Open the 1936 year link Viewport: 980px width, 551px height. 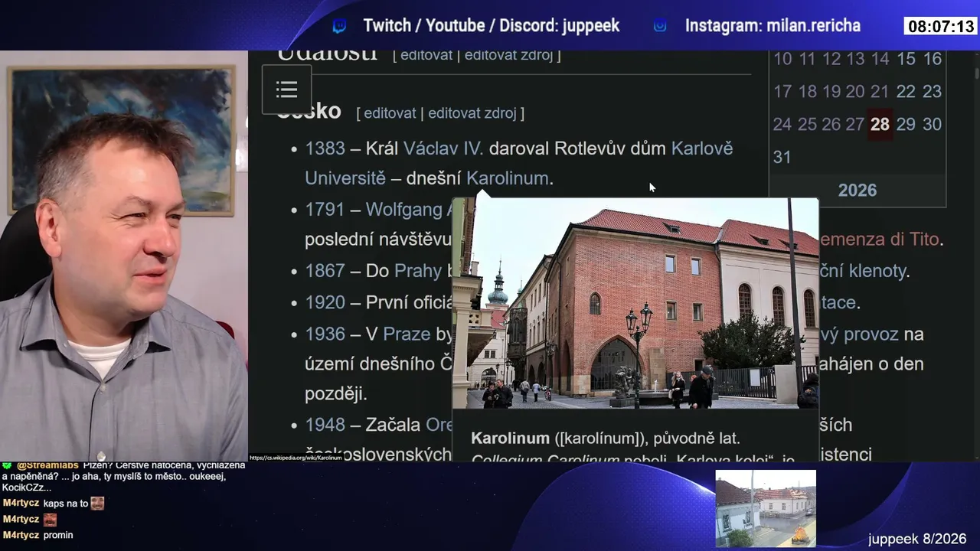coord(325,334)
